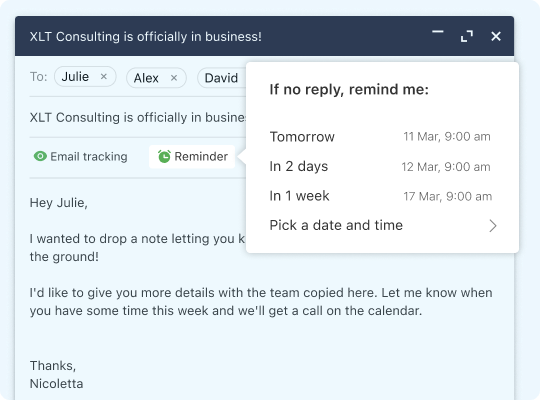Pick the In 1 week reminder

(x=380, y=196)
